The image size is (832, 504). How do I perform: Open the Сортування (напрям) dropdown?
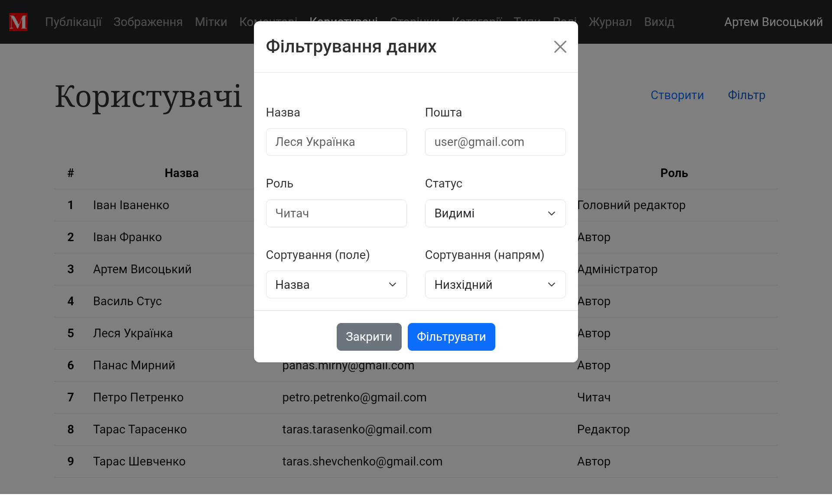(x=495, y=284)
